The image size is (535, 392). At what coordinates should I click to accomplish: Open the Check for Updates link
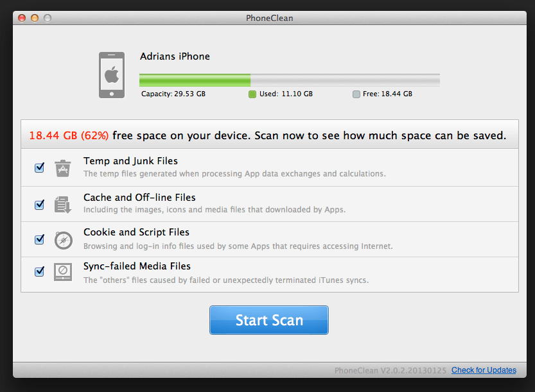coord(484,370)
